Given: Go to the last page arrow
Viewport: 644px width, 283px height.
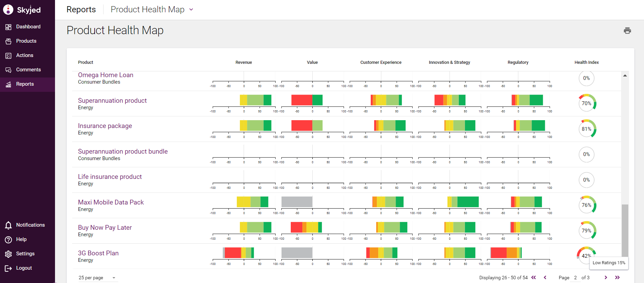Looking at the screenshot, I should [x=617, y=278].
